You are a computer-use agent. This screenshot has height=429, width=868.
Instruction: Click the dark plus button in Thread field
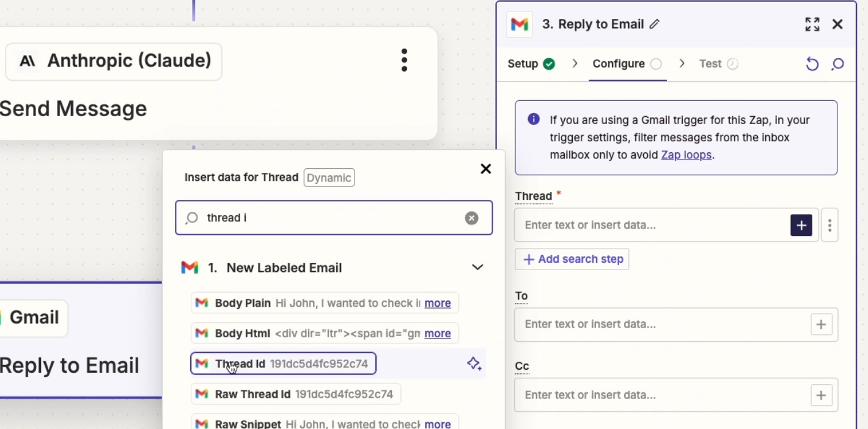click(x=801, y=225)
